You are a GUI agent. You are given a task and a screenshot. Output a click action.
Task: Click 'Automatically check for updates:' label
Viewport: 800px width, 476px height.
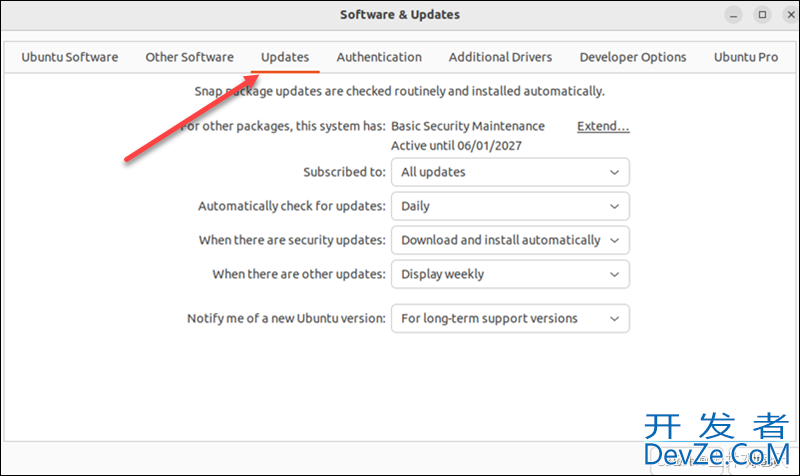point(292,206)
